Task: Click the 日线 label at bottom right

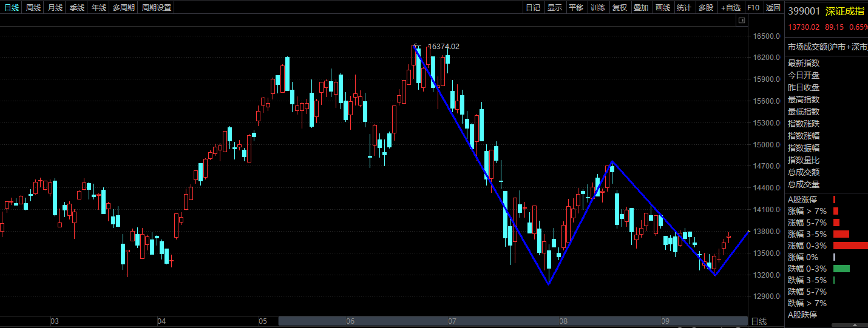Action: [759, 321]
